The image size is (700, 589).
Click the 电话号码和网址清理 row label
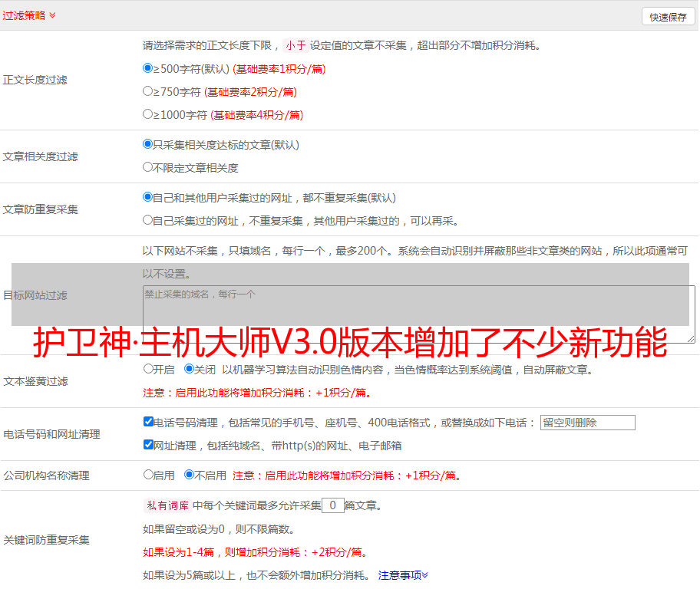51,434
